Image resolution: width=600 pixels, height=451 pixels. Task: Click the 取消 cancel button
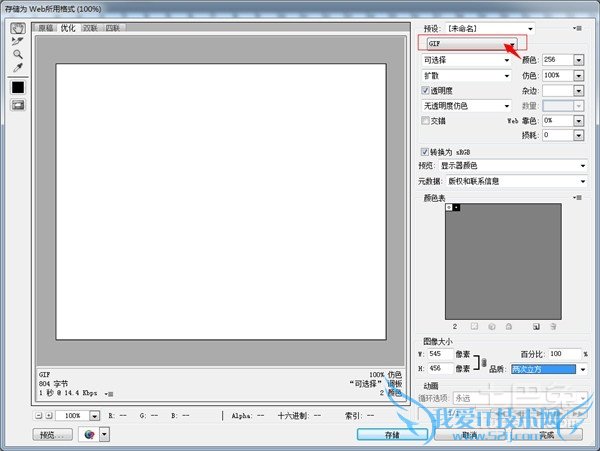[x=470, y=435]
